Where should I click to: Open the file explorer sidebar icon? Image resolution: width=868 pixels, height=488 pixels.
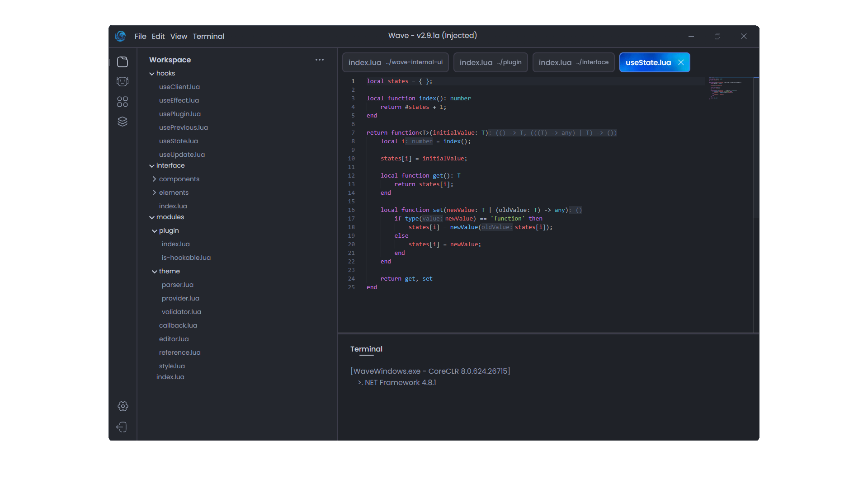click(123, 62)
